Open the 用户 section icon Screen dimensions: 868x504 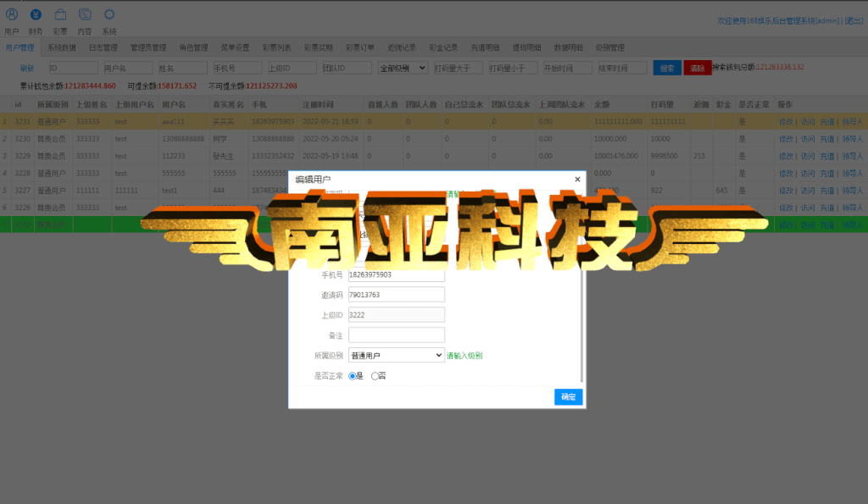[12, 14]
